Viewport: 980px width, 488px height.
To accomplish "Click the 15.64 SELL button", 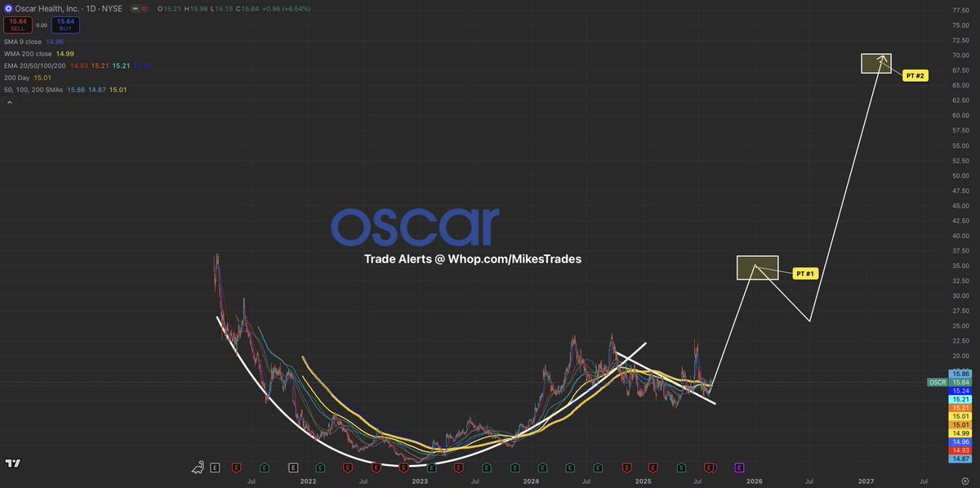I will click(18, 25).
